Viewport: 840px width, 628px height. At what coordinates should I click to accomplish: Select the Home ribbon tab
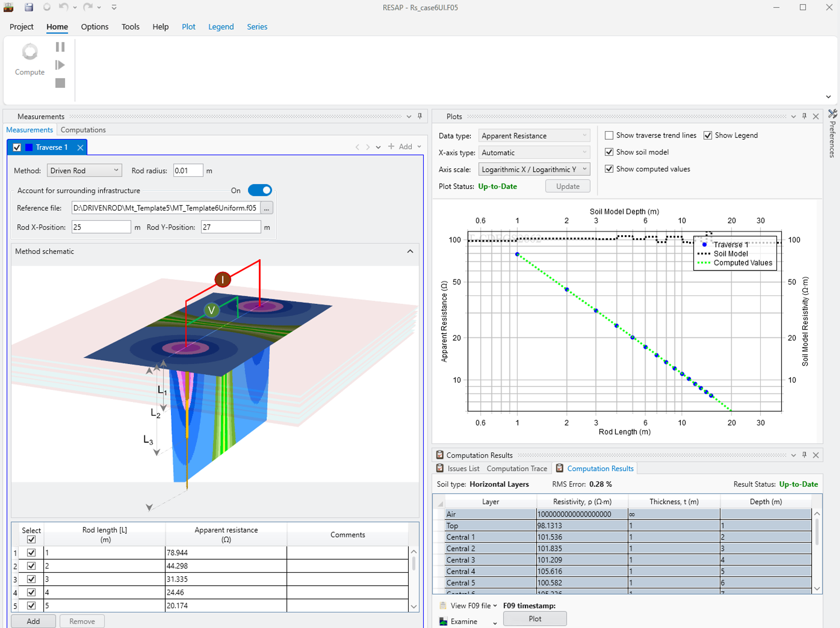(57, 27)
